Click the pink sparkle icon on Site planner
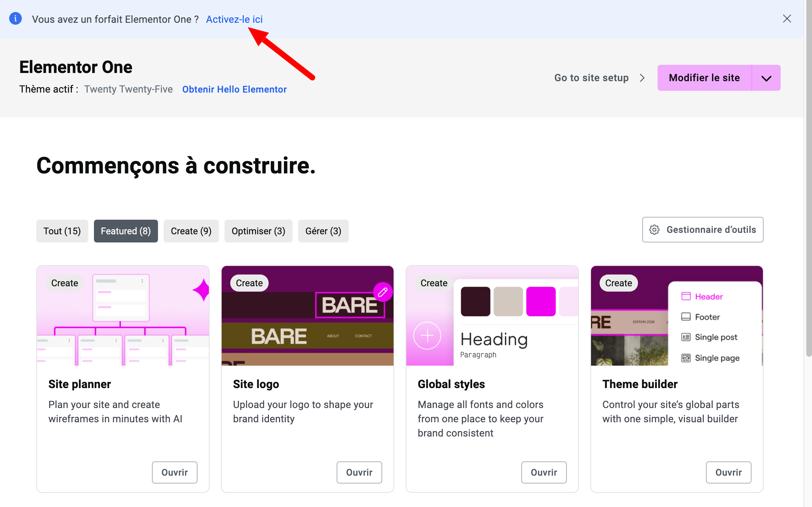The height and width of the screenshot is (507, 812). [x=201, y=290]
